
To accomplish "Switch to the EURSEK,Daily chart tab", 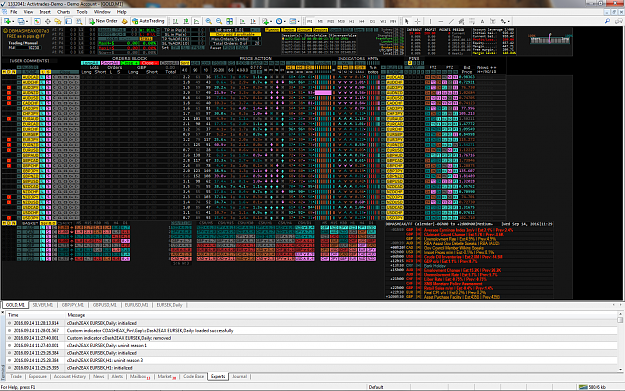I will pos(169,305).
